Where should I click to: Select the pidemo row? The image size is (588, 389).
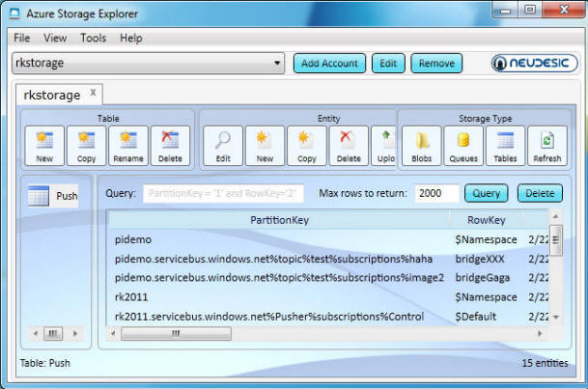click(x=328, y=239)
